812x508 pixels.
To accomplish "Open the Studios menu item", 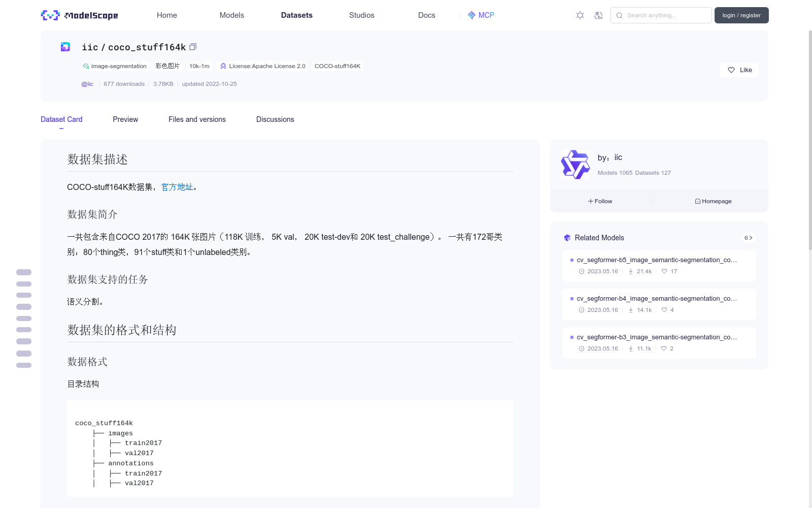I will point(362,15).
